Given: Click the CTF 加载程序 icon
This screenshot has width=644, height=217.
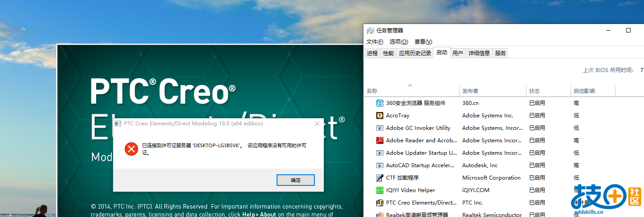Looking at the screenshot, I should click(380, 178).
